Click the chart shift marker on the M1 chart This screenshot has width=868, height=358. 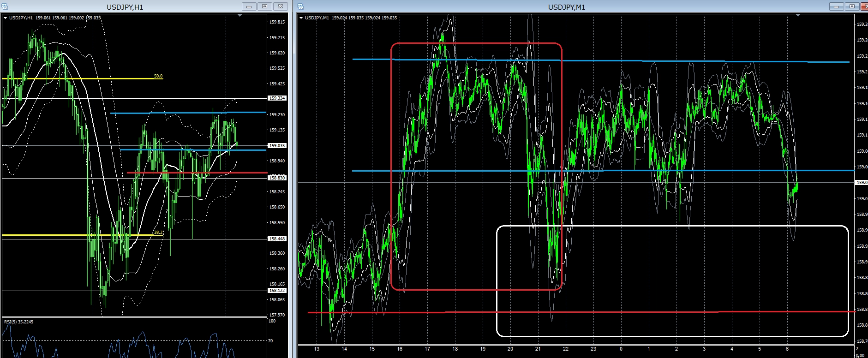pyautogui.click(x=798, y=16)
